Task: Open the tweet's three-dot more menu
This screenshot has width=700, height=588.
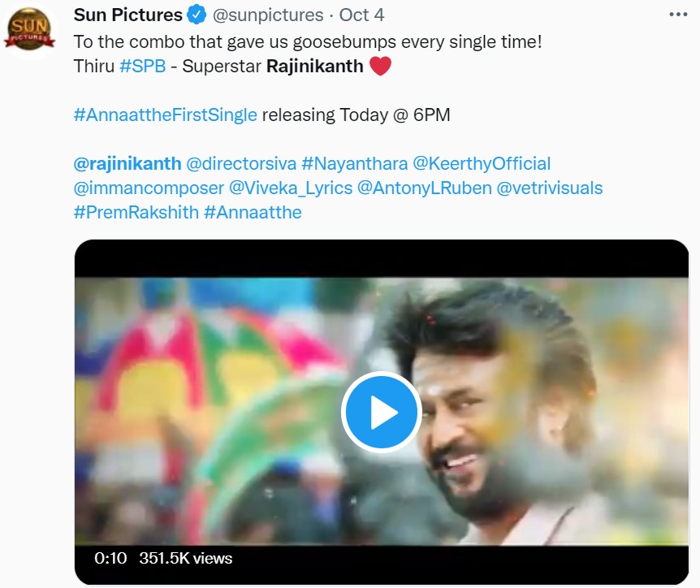Action: [678, 15]
